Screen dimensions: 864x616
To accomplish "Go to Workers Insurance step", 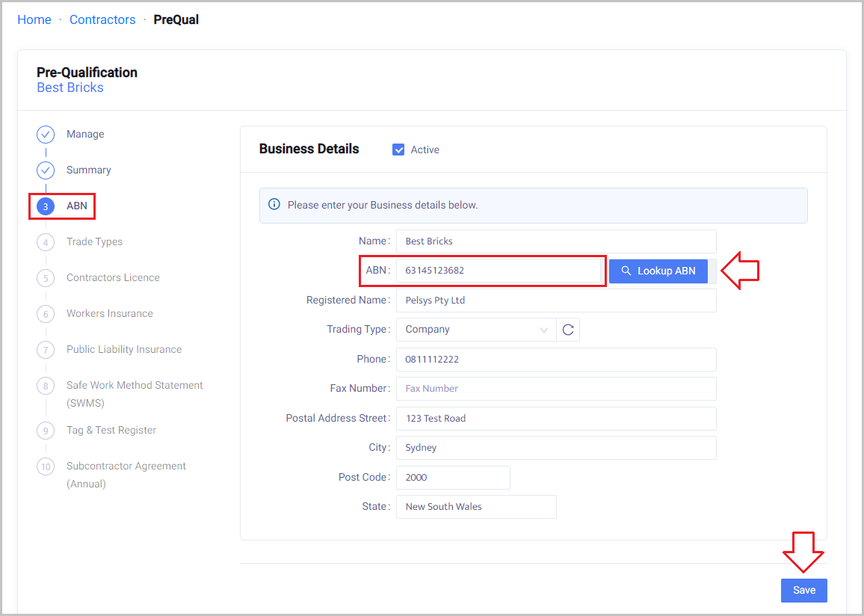I will [x=109, y=314].
